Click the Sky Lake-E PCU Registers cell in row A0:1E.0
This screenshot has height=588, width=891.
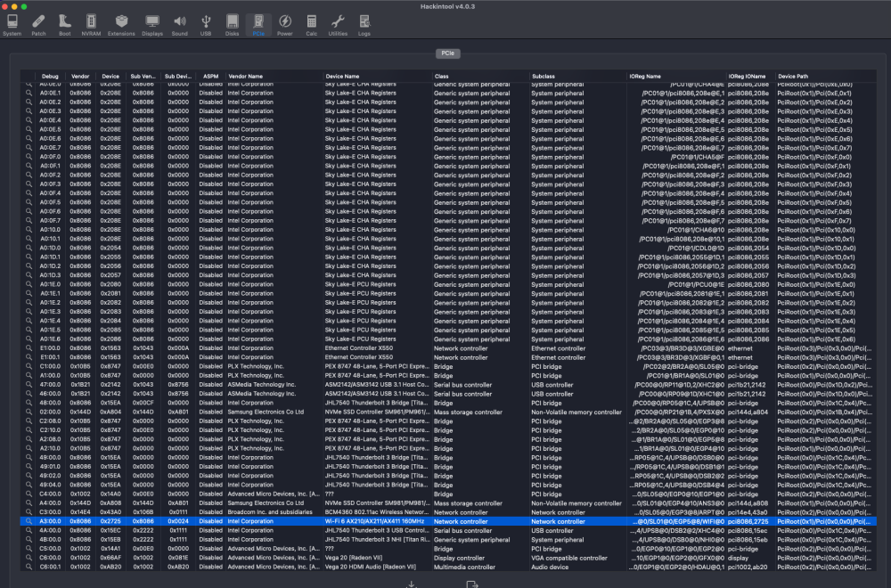(x=360, y=284)
